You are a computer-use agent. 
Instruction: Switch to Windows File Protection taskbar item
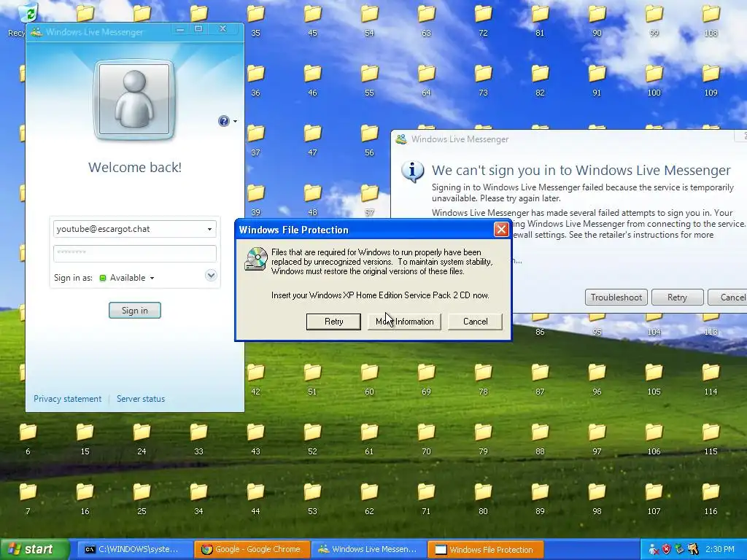point(486,549)
